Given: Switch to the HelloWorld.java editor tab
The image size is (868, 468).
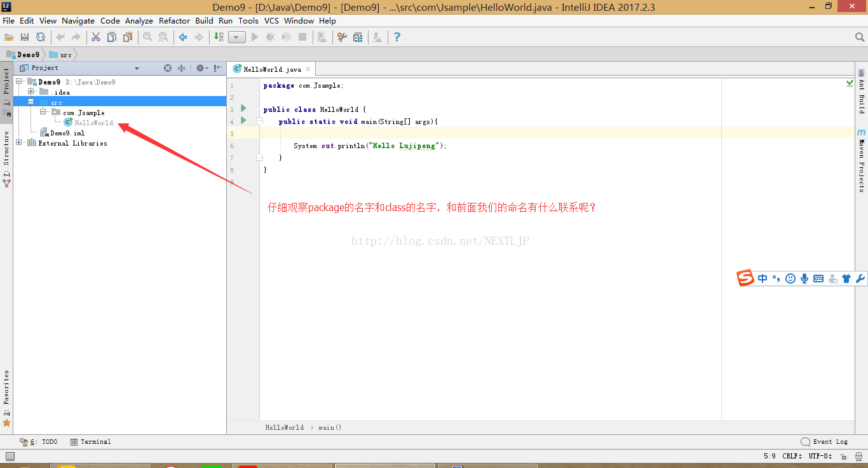Looking at the screenshot, I should pyautogui.click(x=272, y=69).
